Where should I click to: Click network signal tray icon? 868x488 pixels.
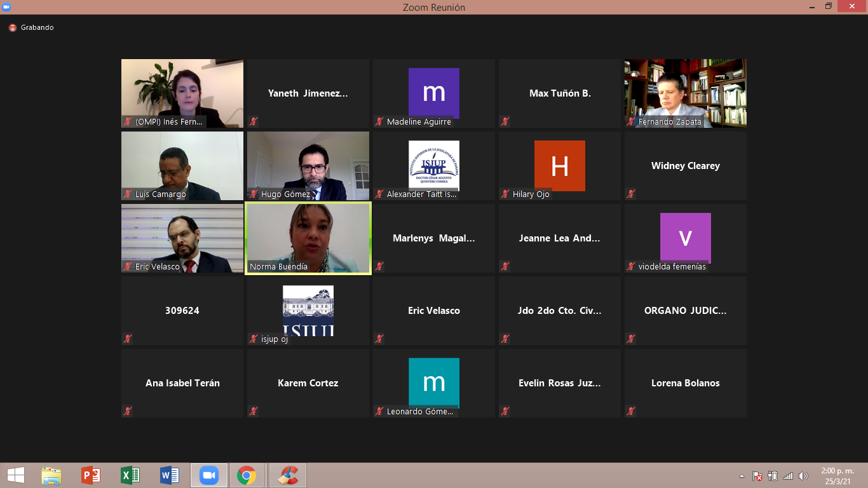click(788, 476)
